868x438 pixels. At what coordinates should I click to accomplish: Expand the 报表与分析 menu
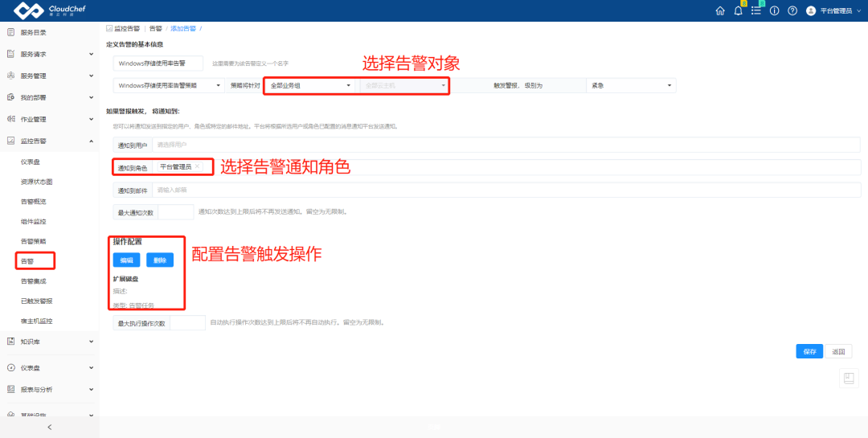[x=92, y=389]
